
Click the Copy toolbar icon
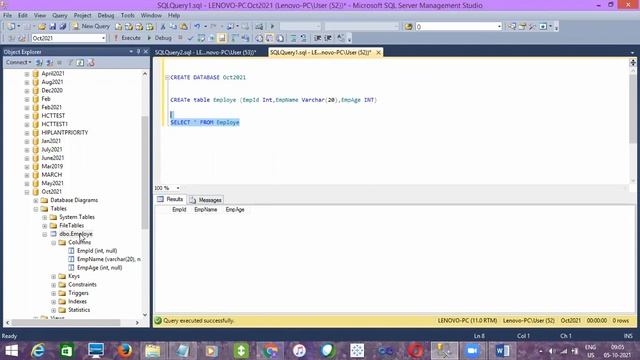click(173, 27)
